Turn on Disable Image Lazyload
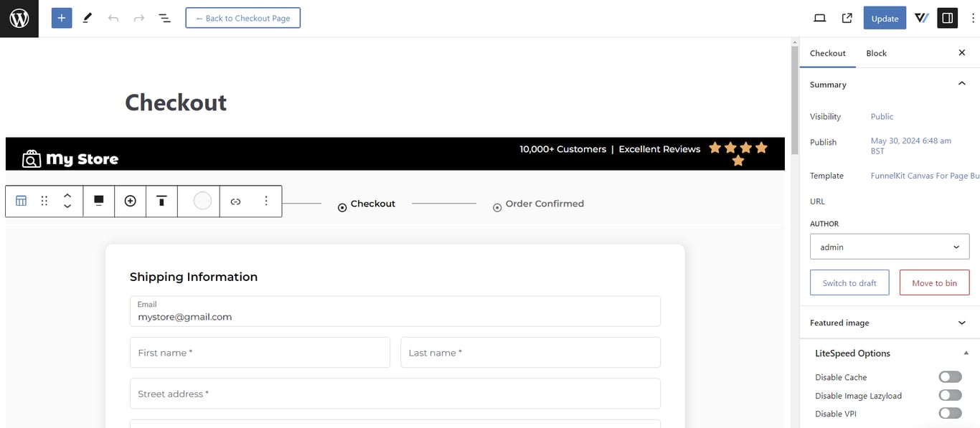The height and width of the screenshot is (428, 980). point(950,395)
